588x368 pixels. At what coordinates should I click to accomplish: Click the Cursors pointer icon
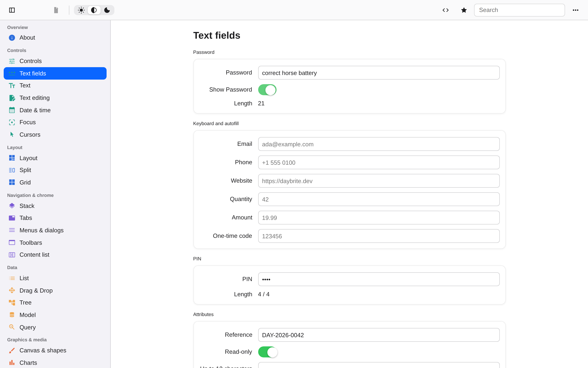12,135
